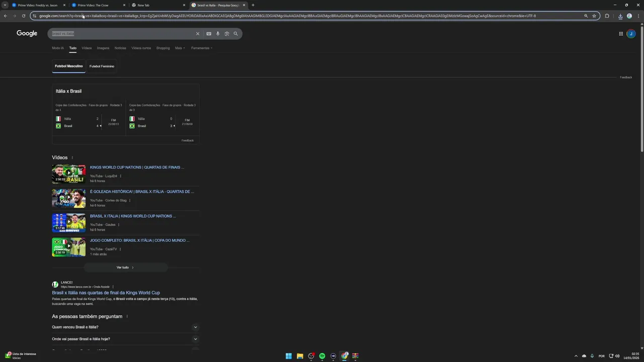The height and width of the screenshot is (362, 644).
Task: Open Google Lens image search icon
Action: point(227,34)
